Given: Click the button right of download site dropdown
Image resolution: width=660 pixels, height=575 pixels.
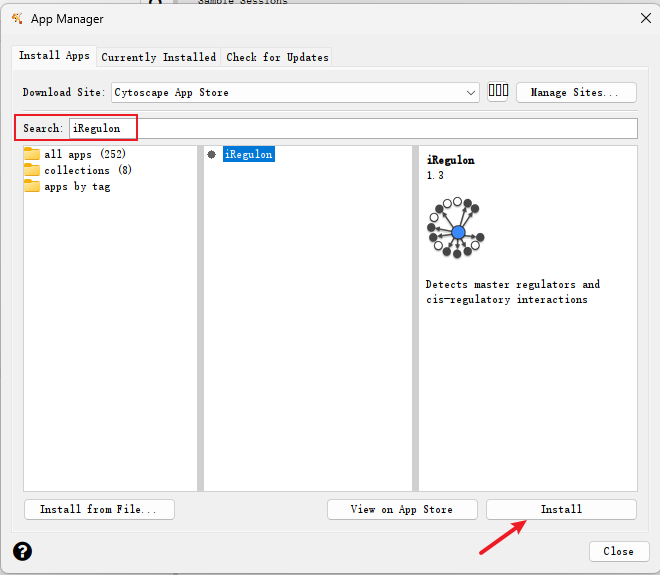Looking at the screenshot, I should pos(498,91).
